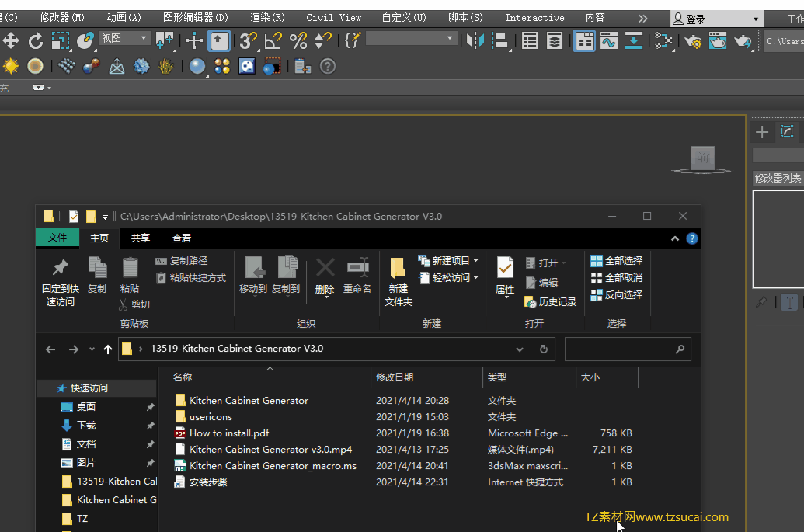Screen dimensions: 804x532
Task: Click the sun light system icon
Action: tap(11, 66)
